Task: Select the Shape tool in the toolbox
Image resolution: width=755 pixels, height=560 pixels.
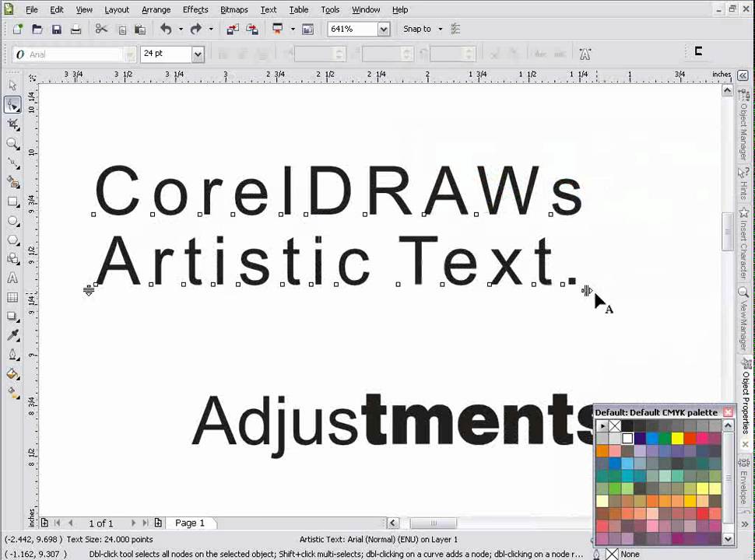Action: click(12, 105)
